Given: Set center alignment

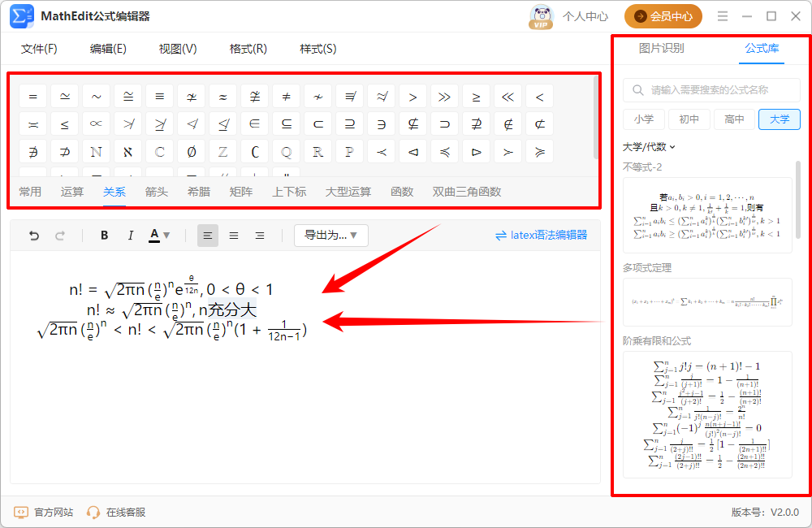Looking at the screenshot, I should pyautogui.click(x=234, y=236).
